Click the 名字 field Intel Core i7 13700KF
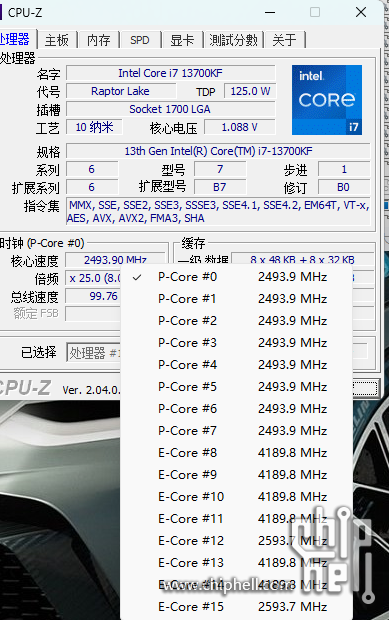 [170, 74]
